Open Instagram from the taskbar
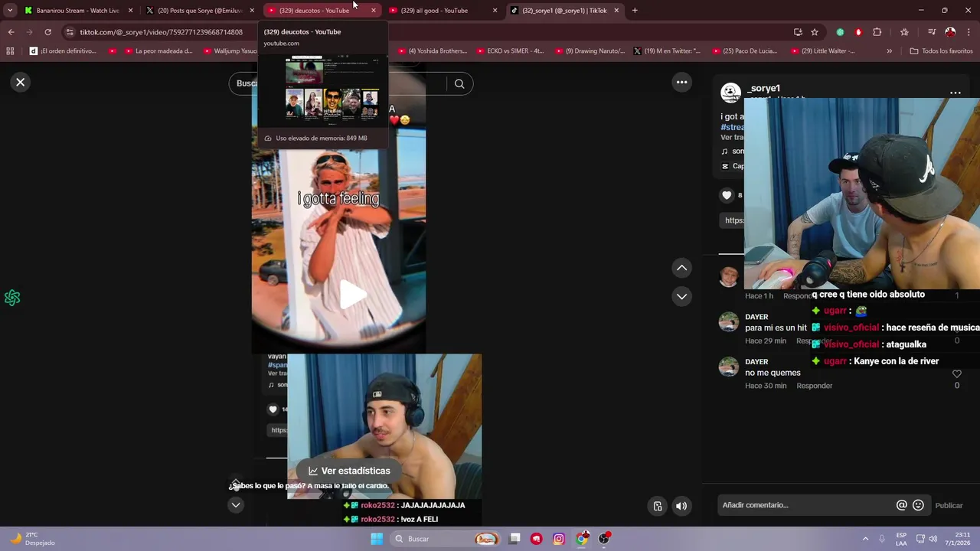 click(559, 539)
